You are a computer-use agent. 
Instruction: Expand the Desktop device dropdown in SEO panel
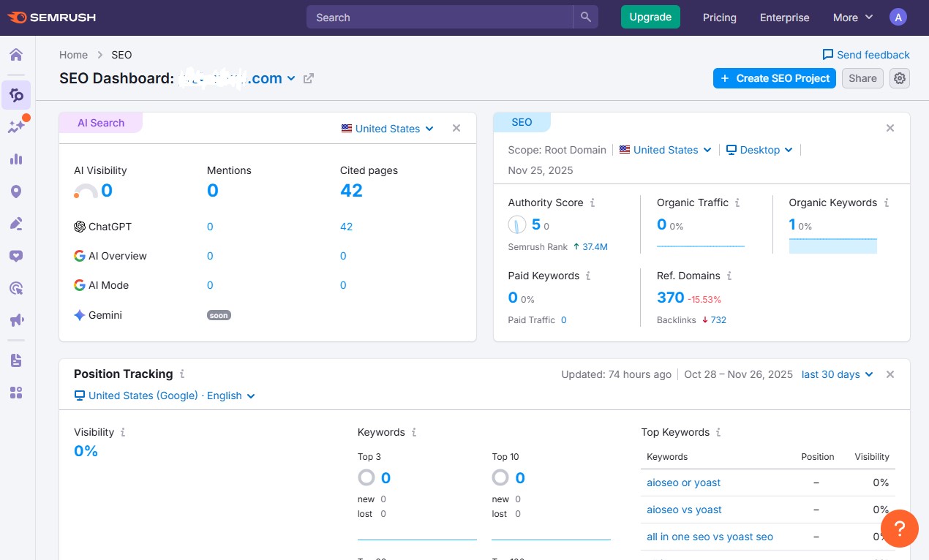pos(760,150)
